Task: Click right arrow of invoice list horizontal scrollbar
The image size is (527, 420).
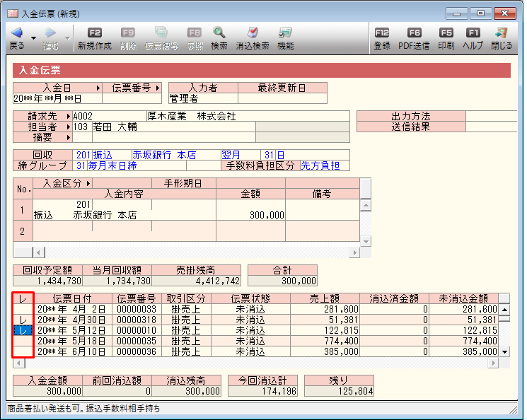Action: [x=493, y=363]
